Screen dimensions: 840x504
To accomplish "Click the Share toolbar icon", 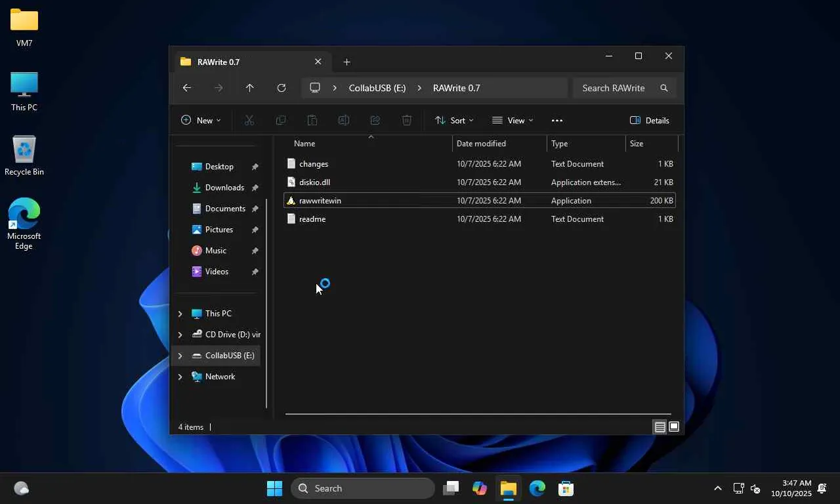I will point(375,120).
